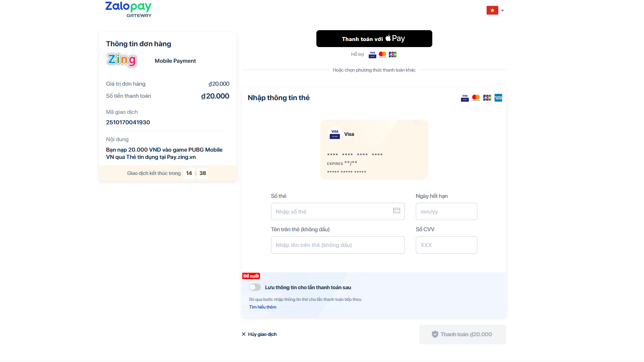Click the Mastercard icon under Apple Pay button
Viewport: 644px width, 362px height.
(382, 54)
